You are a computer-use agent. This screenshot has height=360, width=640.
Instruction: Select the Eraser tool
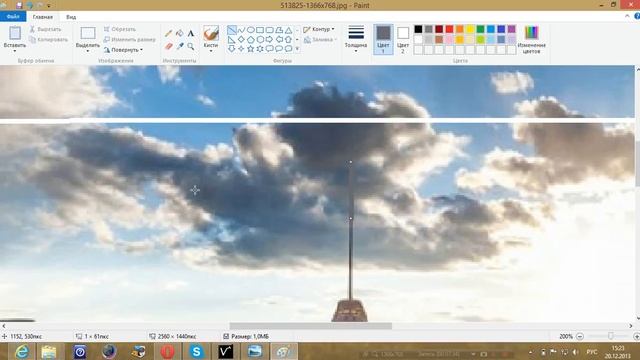point(169,47)
